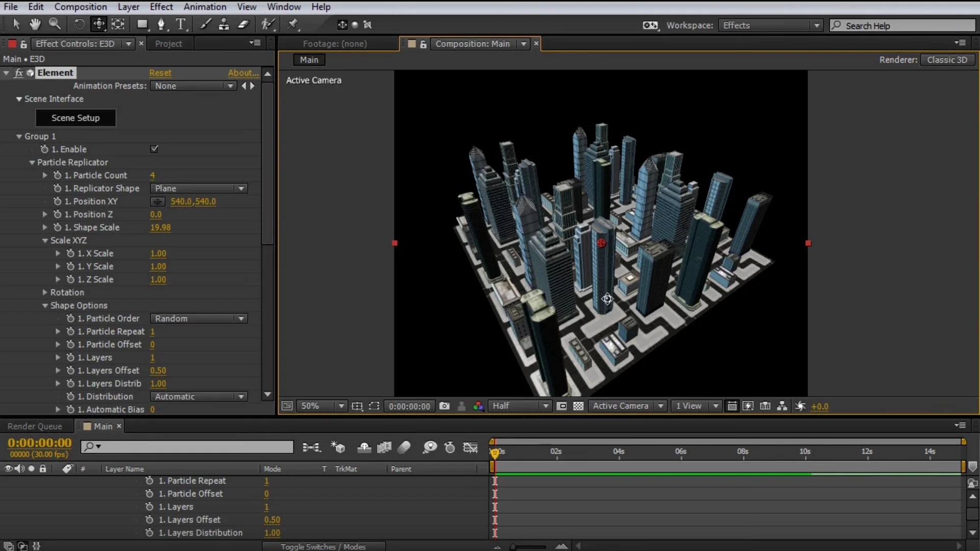Click Reset in the Element effect controls

point(160,72)
